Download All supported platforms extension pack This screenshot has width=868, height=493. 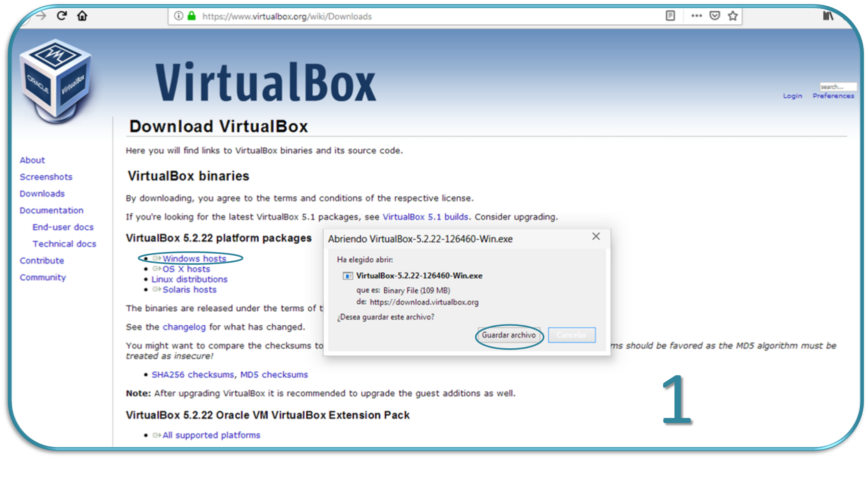coord(211,435)
